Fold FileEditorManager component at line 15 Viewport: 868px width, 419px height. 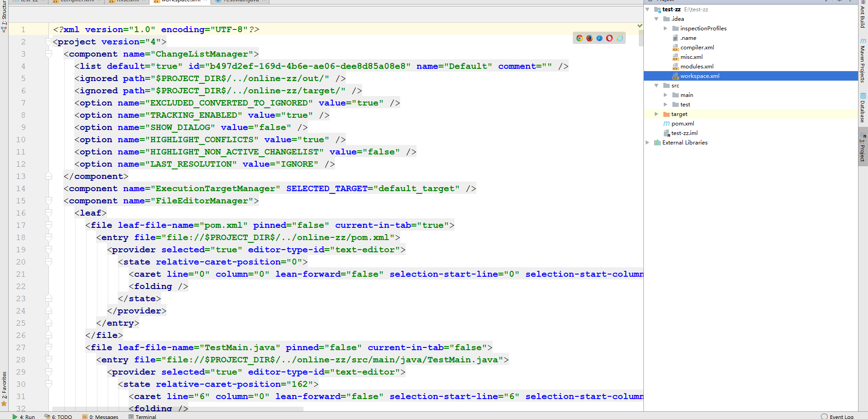click(48, 201)
